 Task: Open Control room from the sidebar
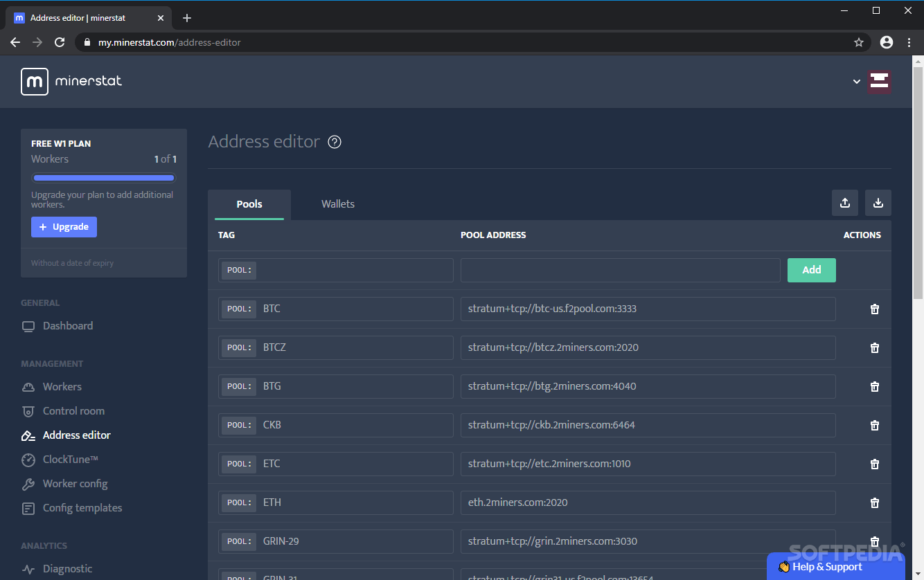point(73,411)
